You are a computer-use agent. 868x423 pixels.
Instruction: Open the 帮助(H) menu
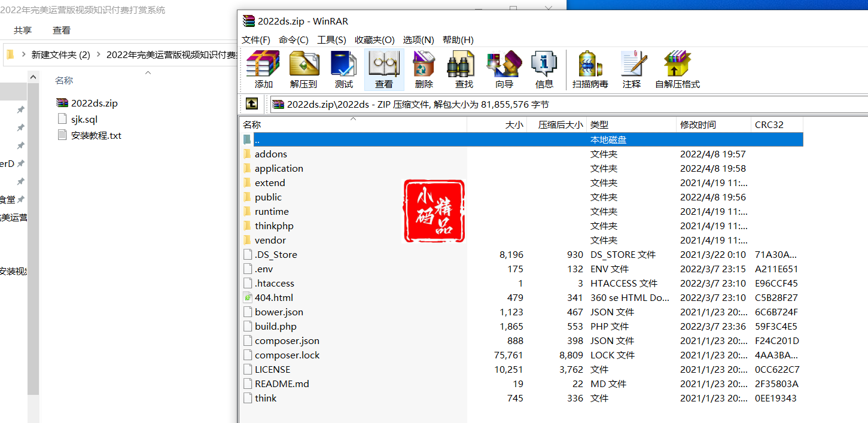coord(458,39)
